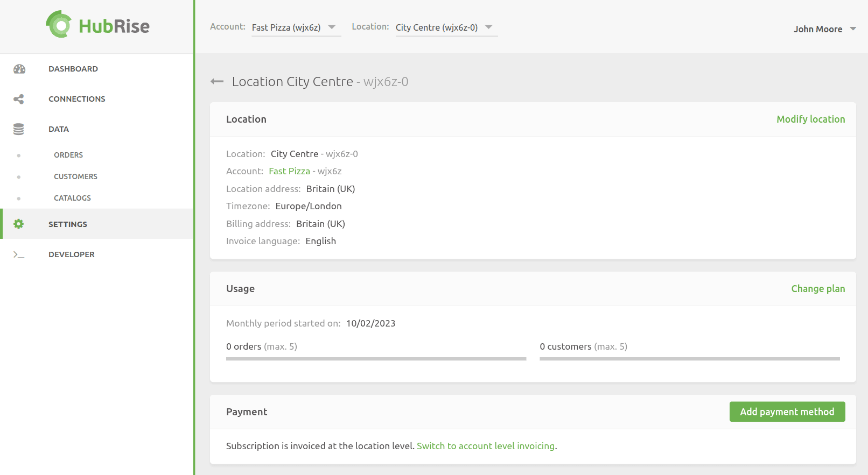
Task: Click the orders usage progress bar
Action: tap(376, 359)
